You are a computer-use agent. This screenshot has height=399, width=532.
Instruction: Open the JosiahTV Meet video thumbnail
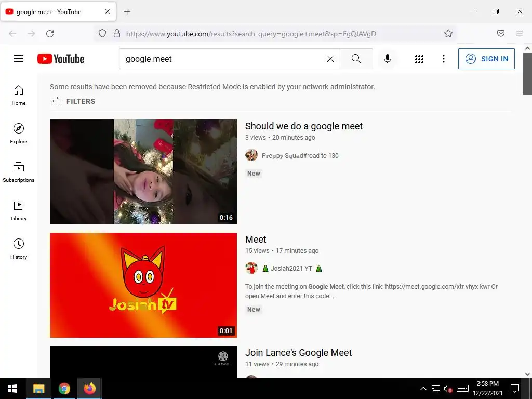[143, 285]
